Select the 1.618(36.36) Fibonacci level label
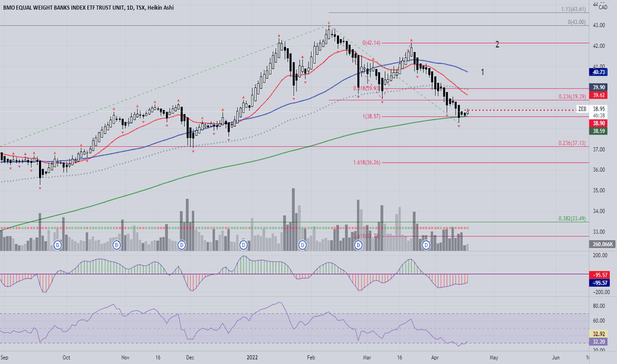The width and height of the screenshot is (617, 364). tap(367, 162)
